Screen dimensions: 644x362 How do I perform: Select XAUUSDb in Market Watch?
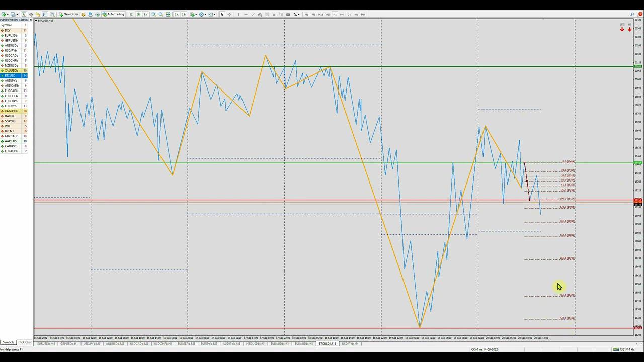14,70
